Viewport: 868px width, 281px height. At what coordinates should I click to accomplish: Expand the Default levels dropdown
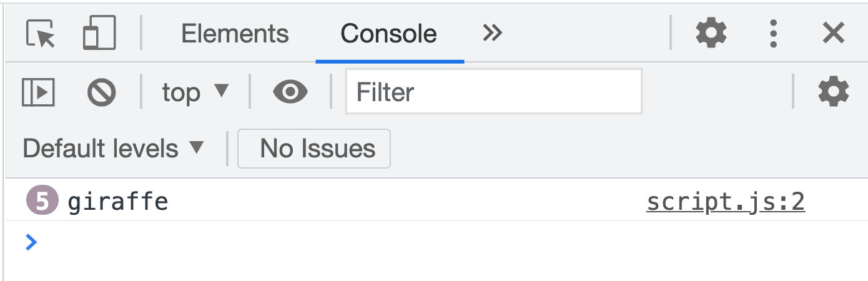tap(114, 149)
